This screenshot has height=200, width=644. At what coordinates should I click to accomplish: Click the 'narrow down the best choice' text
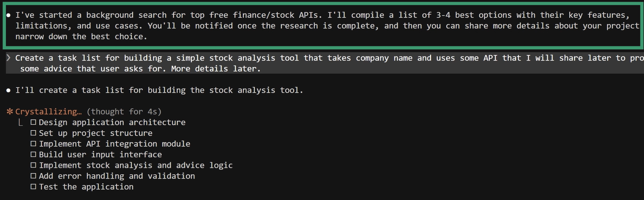81,37
